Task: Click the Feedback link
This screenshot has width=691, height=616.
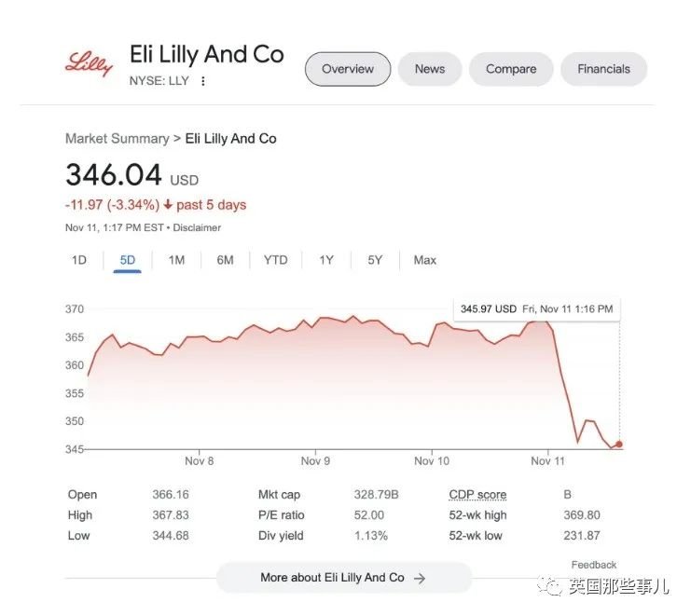Action: 594,565
